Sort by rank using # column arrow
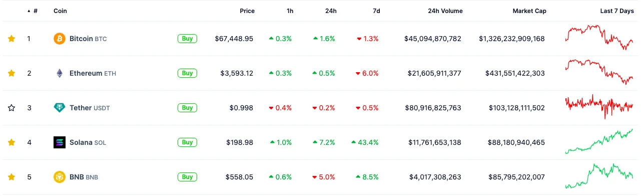This screenshot has height=196, width=644. pyautogui.click(x=29, y=11)
